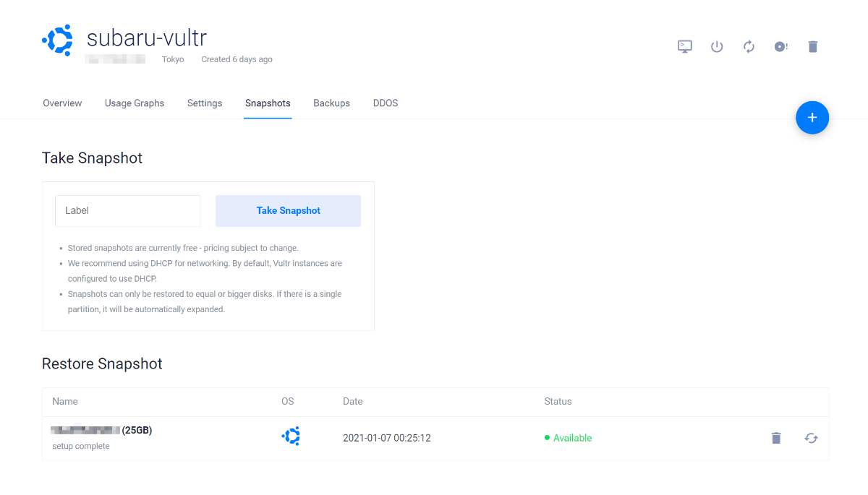Click the (25GB) snapshot name

[137, 430]
